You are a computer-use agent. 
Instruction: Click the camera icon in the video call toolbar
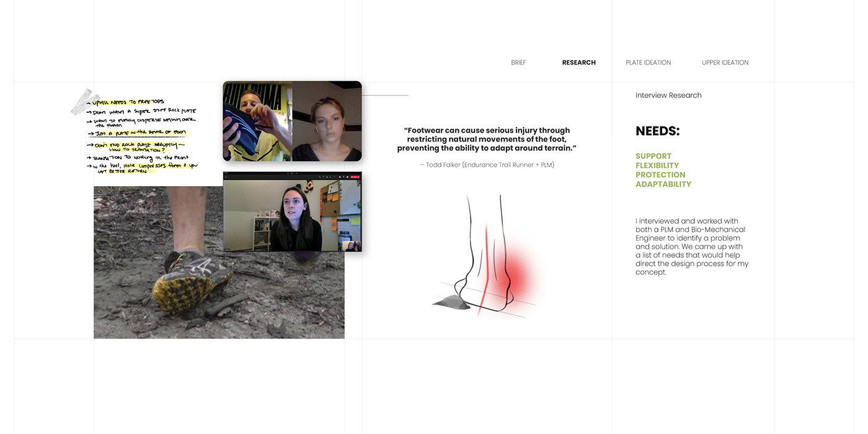324,177
